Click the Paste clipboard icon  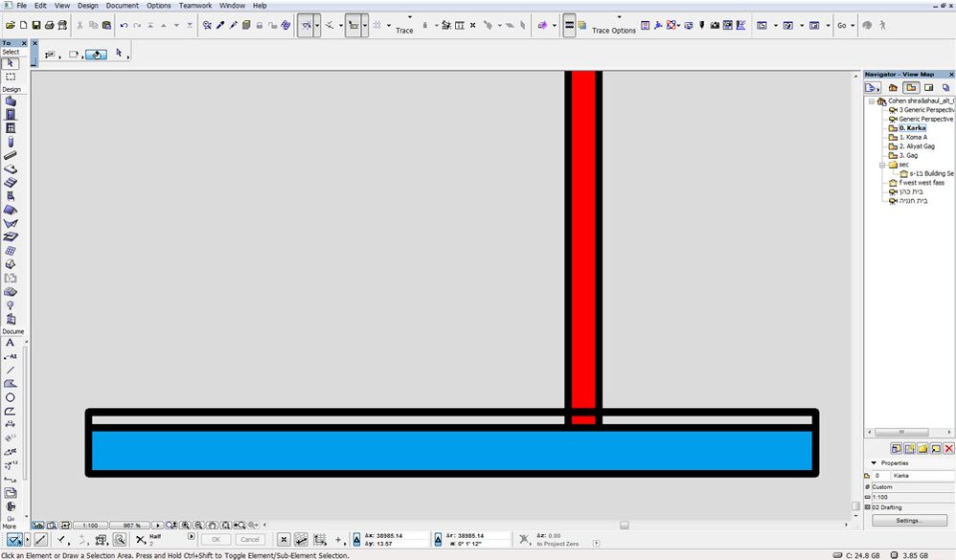point(106,25)
